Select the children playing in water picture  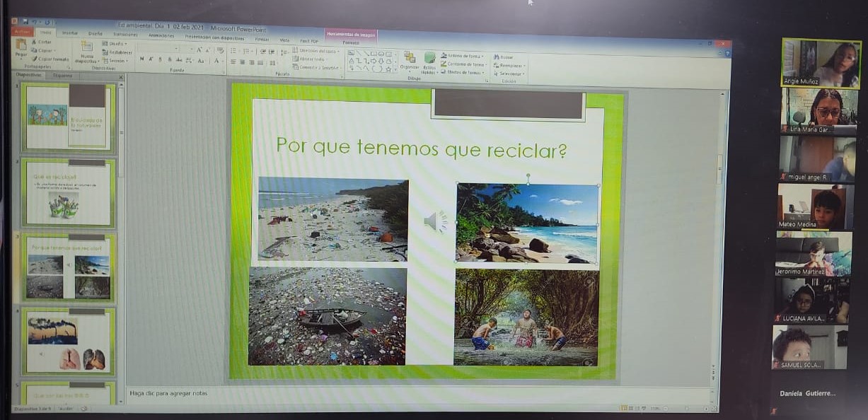tap(526, 317)
